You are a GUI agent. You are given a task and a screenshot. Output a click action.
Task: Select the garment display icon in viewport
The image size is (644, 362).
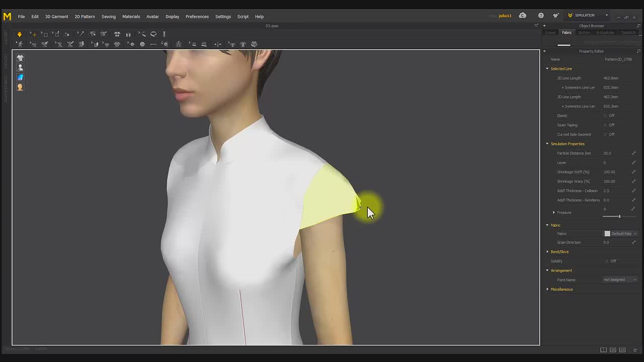click(x=20, y=58)
